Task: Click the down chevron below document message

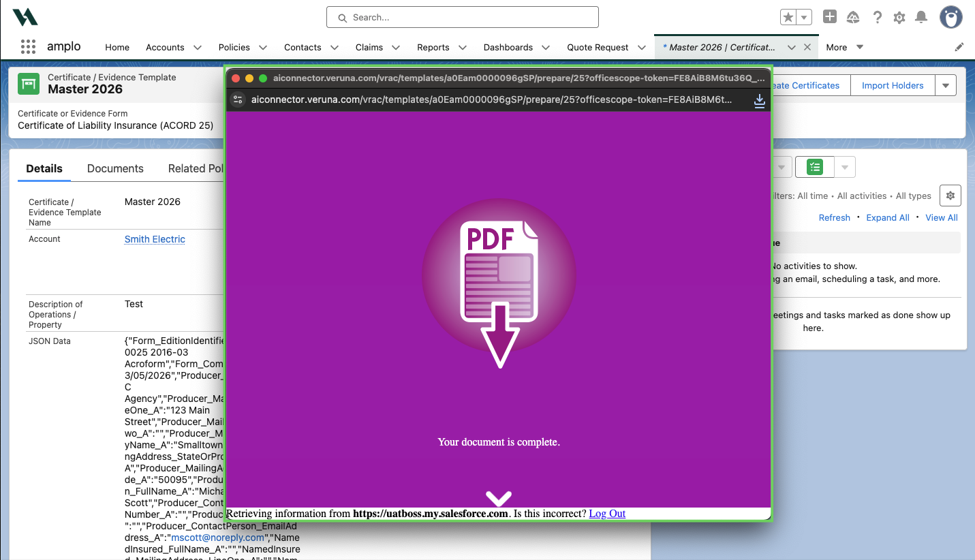Action: (499, 499)
